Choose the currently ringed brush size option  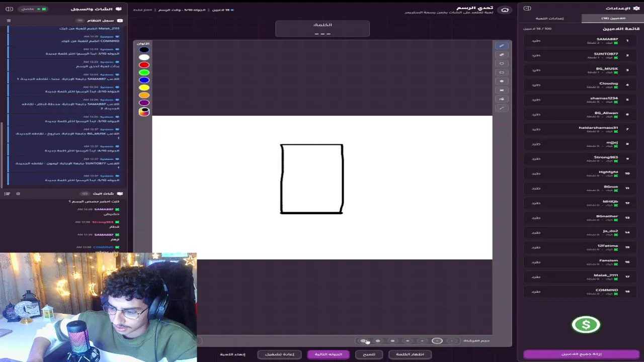437,341
